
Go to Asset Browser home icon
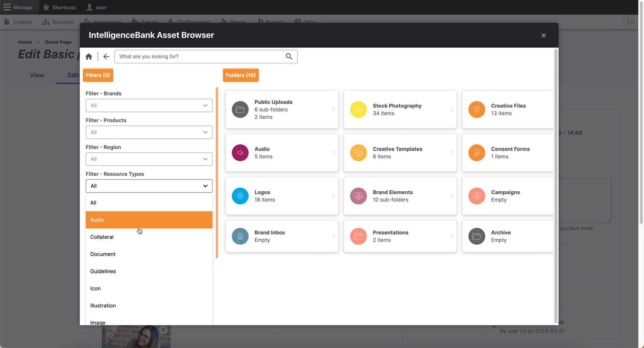point(89,56)
